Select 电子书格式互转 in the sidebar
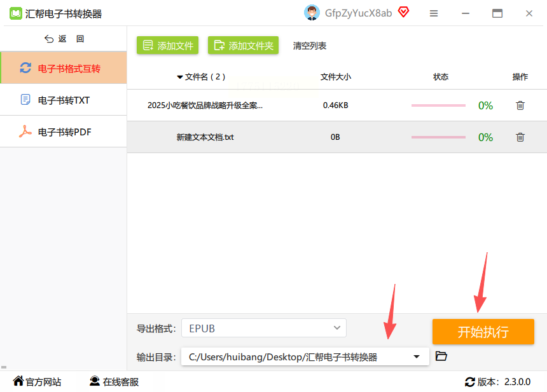The width and height of the screenshot is (547, 392). 64,68
